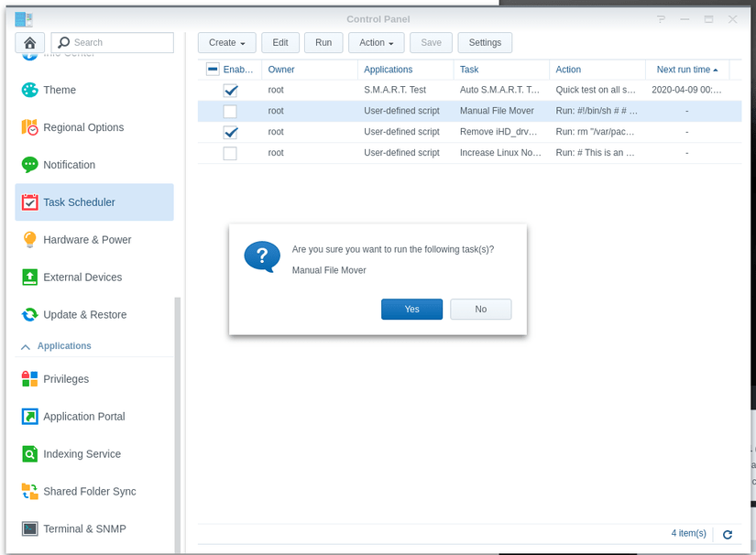Screen dimensions: 756x555
Task: Refresh the task list
Action: [728, 534]
